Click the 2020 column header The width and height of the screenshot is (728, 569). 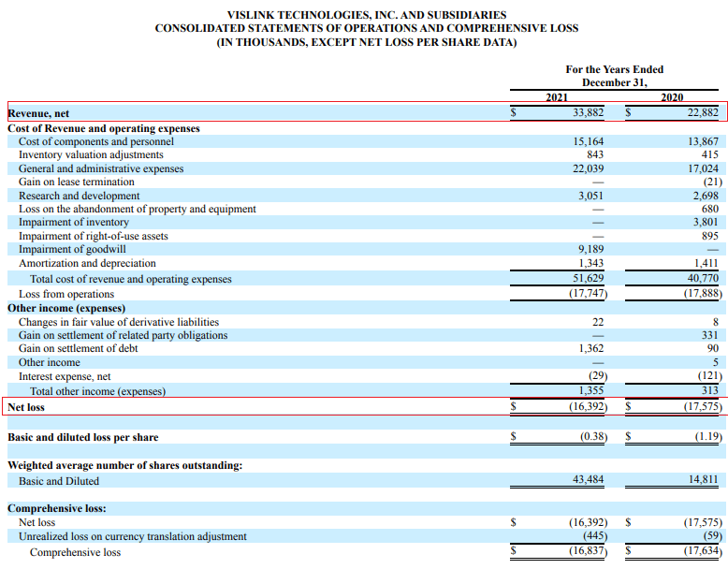coord(672,97)
